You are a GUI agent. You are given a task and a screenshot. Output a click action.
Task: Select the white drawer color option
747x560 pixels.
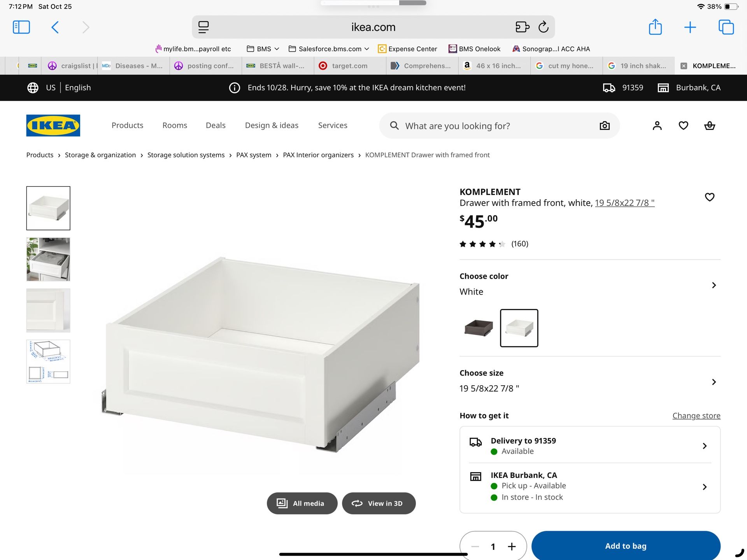[x=519, y=328]
